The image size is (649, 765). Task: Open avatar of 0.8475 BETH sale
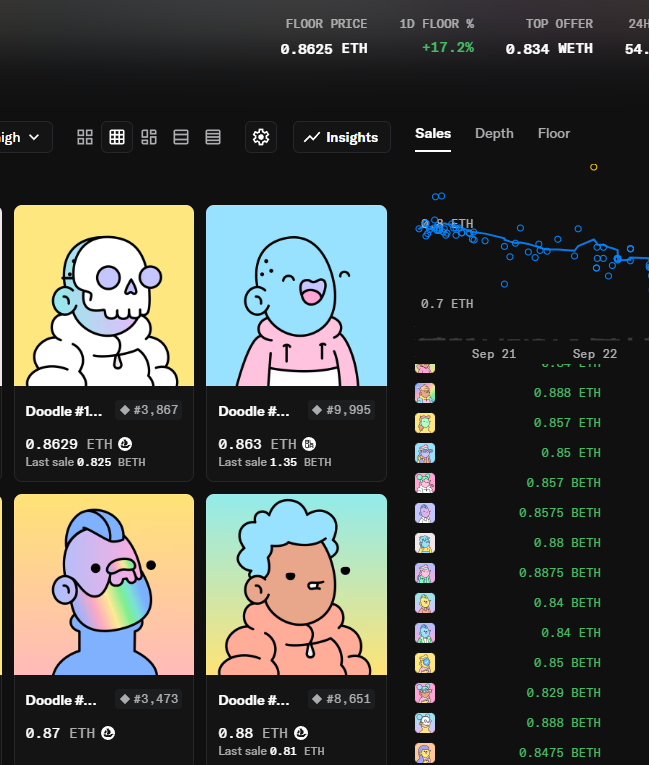click(x=425, y=753)
